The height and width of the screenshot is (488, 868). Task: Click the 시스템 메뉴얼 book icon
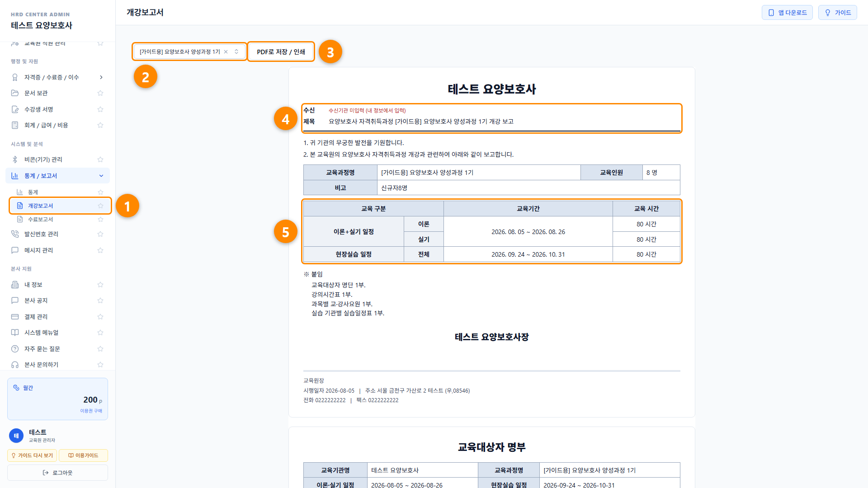tap(15, 333)
